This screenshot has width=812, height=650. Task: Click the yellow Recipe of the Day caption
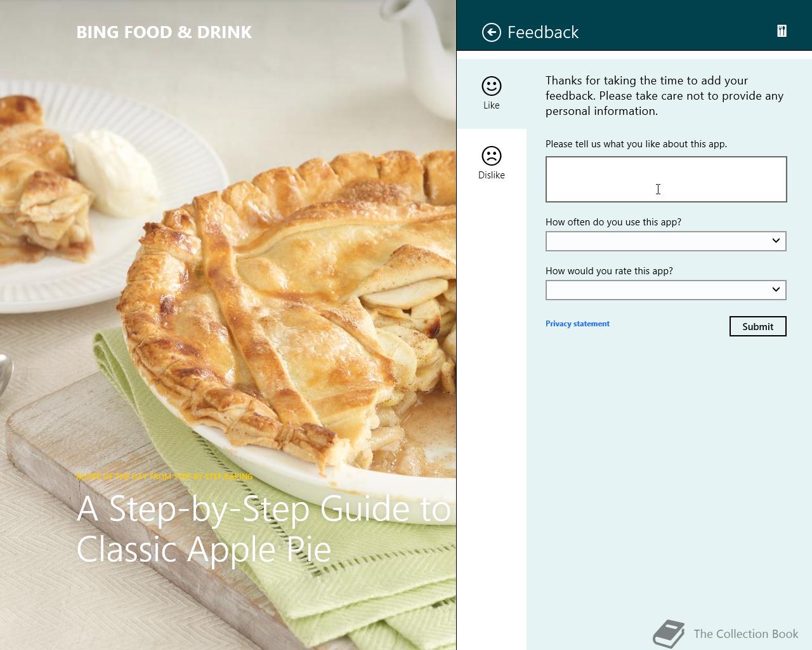[x=165, y=476]
